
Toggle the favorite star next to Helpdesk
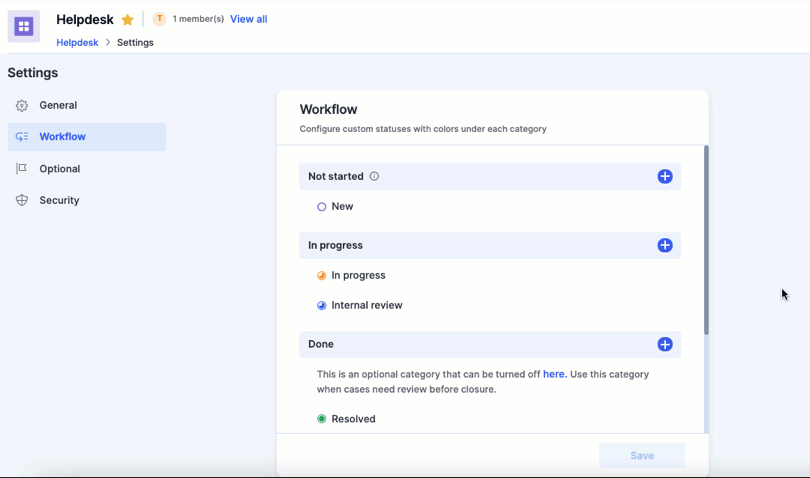click(128, 20)
